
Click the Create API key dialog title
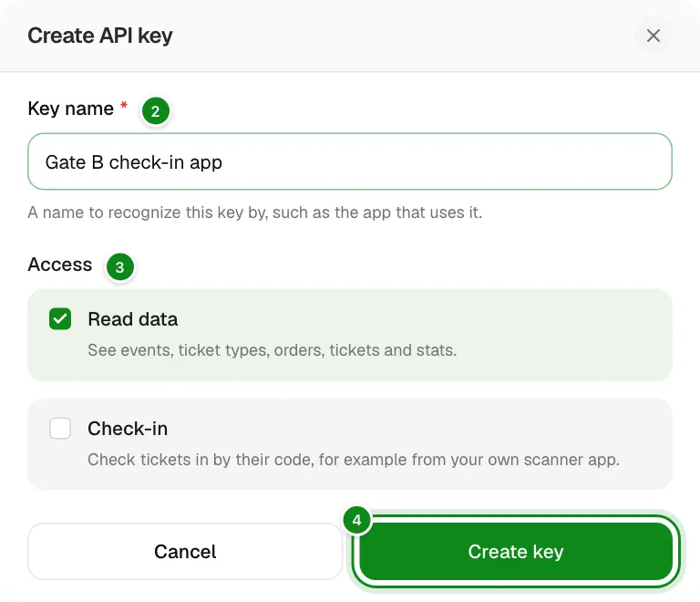(100, 36)
